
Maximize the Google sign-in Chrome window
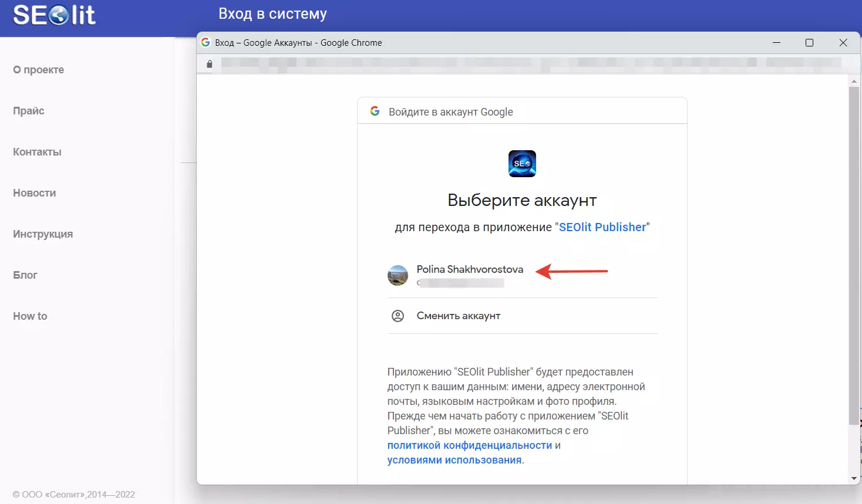coord(809,43)
